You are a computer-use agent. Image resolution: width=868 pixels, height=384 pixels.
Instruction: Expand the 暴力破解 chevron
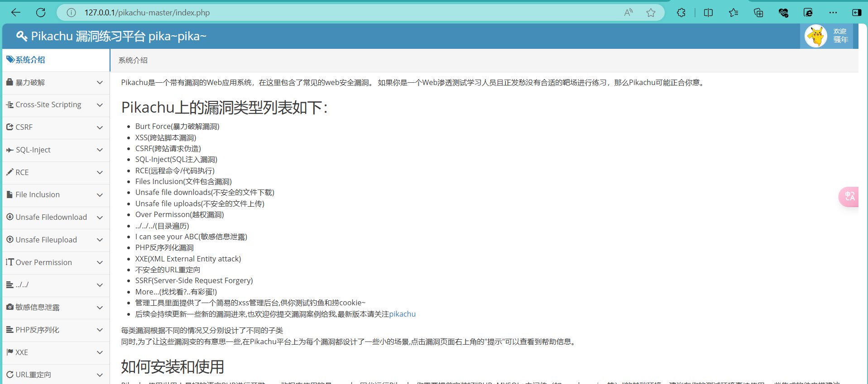[100, 82]
